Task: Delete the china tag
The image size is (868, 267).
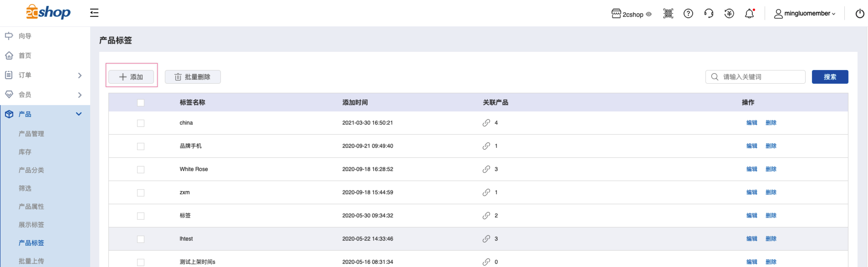Action: [771, 123]
